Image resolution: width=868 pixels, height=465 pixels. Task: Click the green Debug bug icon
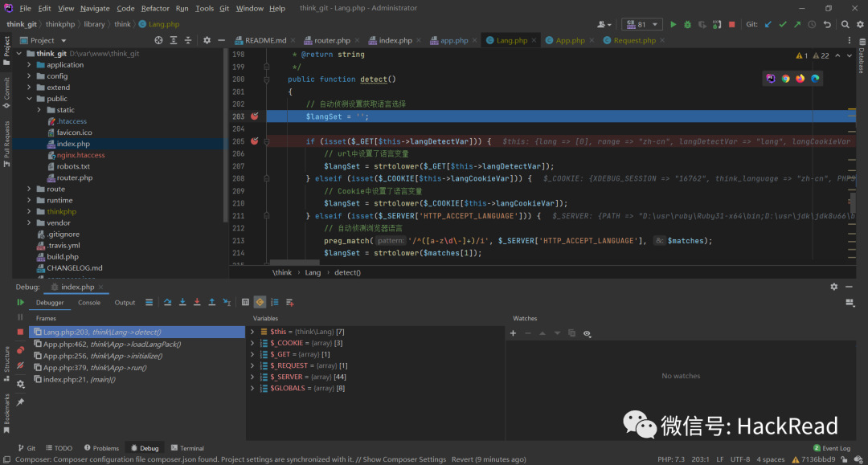pyautogui.click(x=687, y=24)
